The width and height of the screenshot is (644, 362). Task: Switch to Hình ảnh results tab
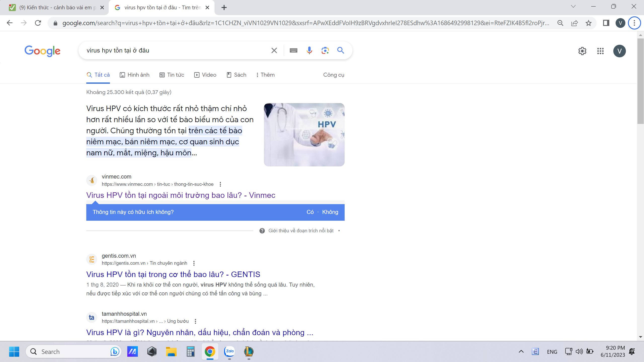tap(135, 75)
